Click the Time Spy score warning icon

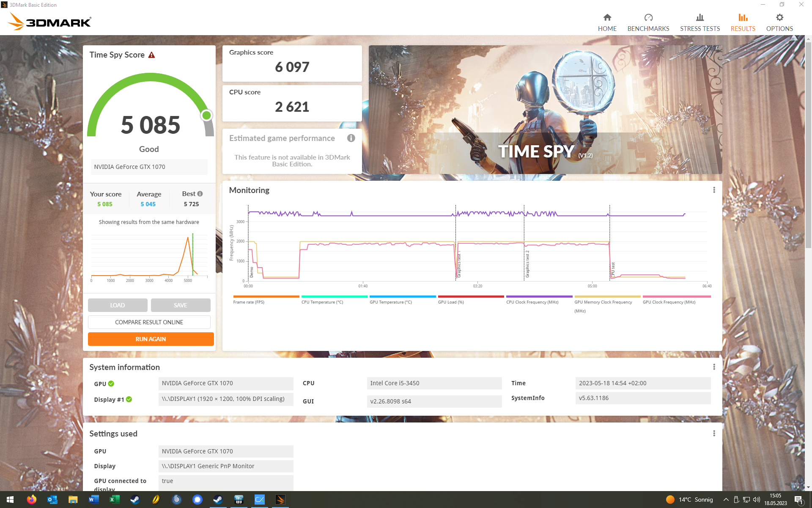pyautogui.click(x=151, y=55)
